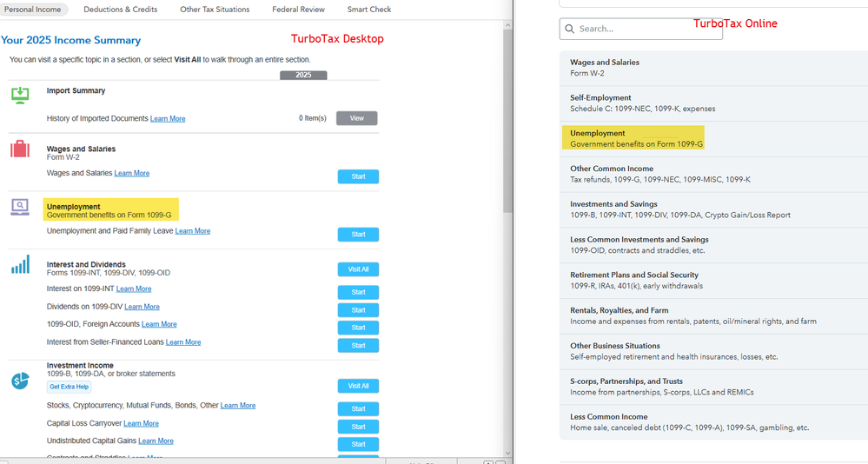This screenshot has width=868, height=464.
Task: Go to the Smart Check tab
Action: click(x=369, y=10)
